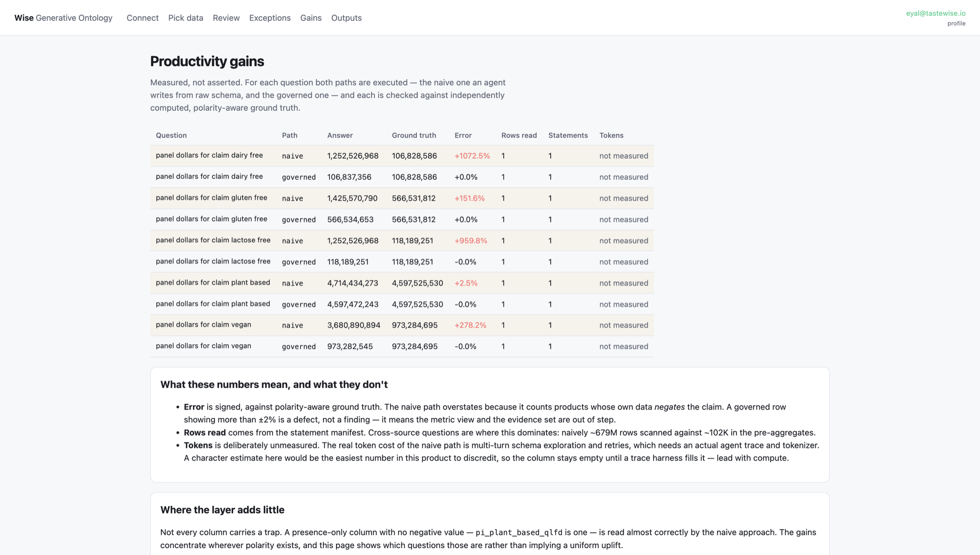The image size is (980, 555).
Task: Click the Path column header
Action: 290,135
